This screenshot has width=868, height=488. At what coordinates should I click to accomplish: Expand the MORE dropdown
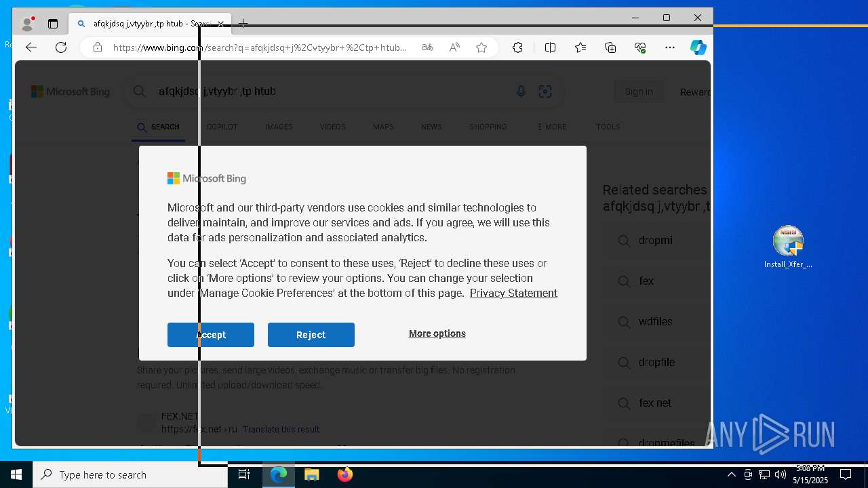pos(551,127)
